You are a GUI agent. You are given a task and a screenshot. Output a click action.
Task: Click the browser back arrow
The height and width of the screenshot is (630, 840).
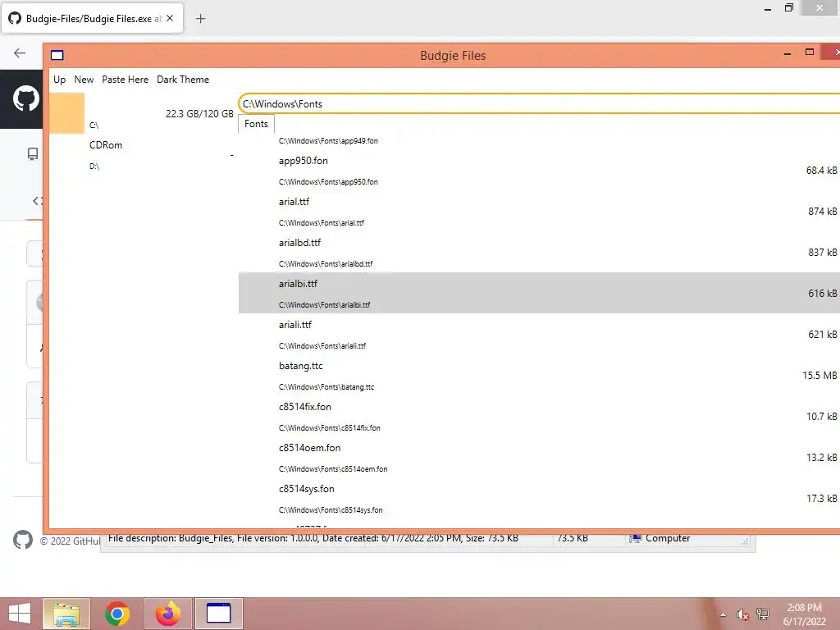(20, 52)
